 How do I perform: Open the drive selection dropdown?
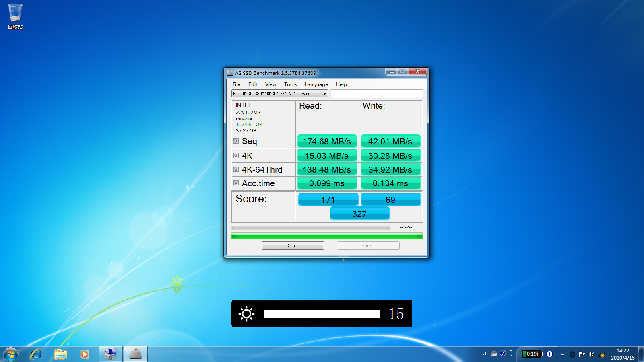click(x=280, y=93)
